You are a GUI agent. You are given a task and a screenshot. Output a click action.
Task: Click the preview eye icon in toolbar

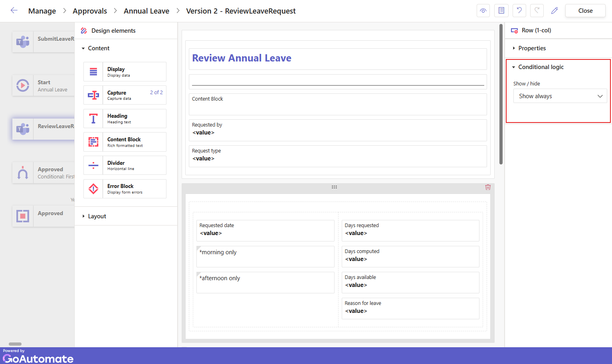tap(483, 11)
